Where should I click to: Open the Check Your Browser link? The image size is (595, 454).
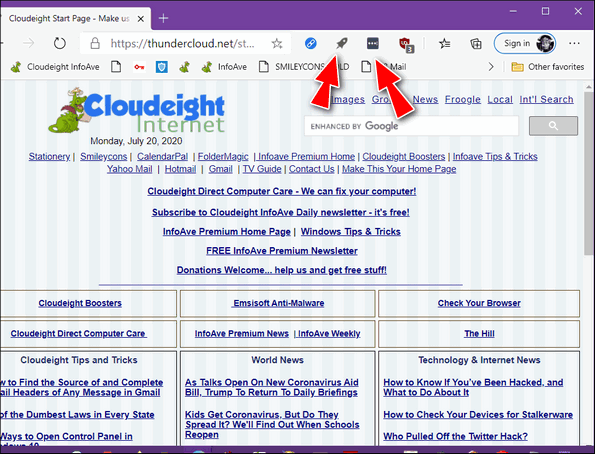[x=479, y=303]
